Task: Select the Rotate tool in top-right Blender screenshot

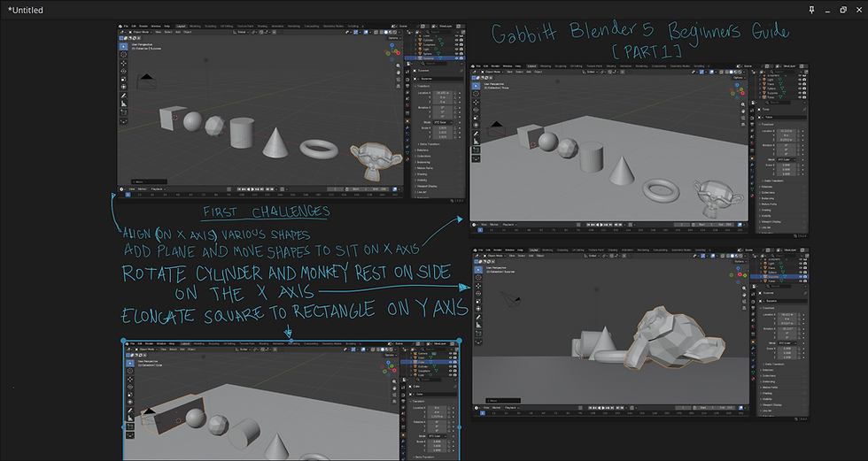Action: coord(477,110)
